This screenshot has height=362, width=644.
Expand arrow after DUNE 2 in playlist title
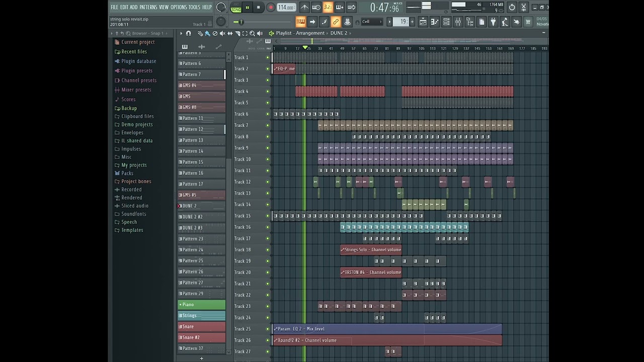coord(351,33)
